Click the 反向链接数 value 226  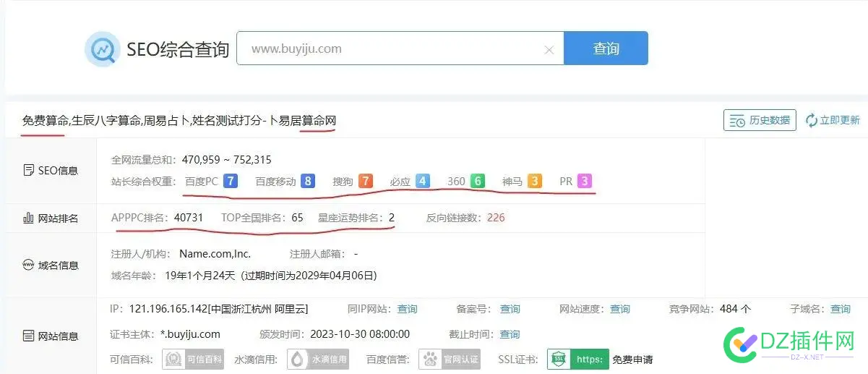[x=496, y=217]
